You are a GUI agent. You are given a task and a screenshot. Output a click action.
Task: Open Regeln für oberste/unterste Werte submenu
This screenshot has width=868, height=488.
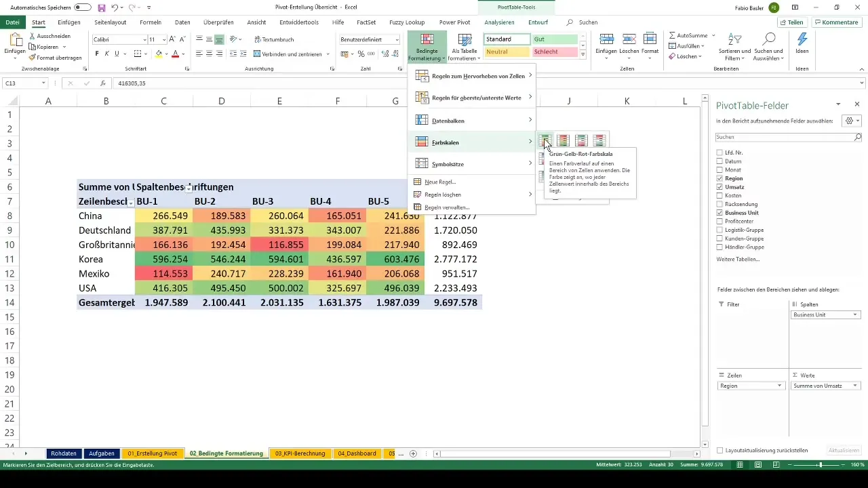(472, 98)
